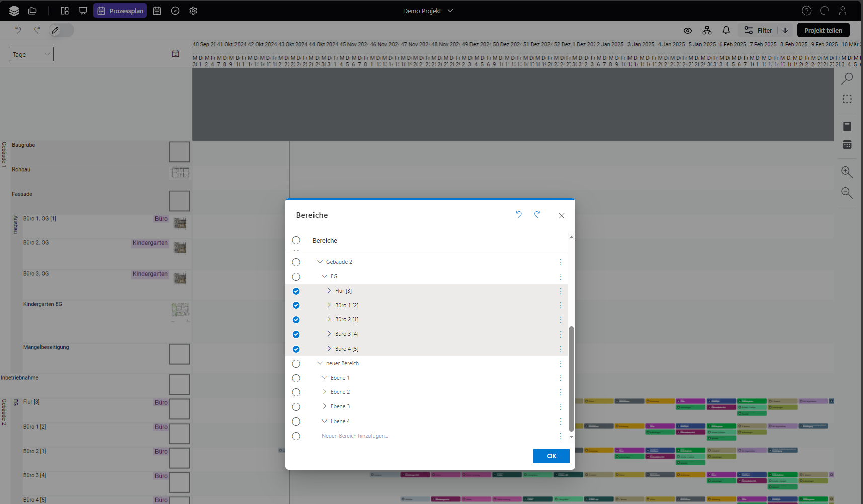This screenshot has width=863, height=504.
Task: Zoom out with the minus magnifier
Action: coord(847,193)
